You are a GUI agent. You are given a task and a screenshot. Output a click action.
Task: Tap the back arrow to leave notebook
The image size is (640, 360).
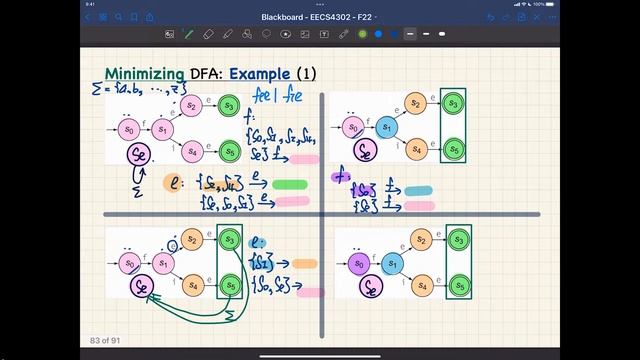87,18
